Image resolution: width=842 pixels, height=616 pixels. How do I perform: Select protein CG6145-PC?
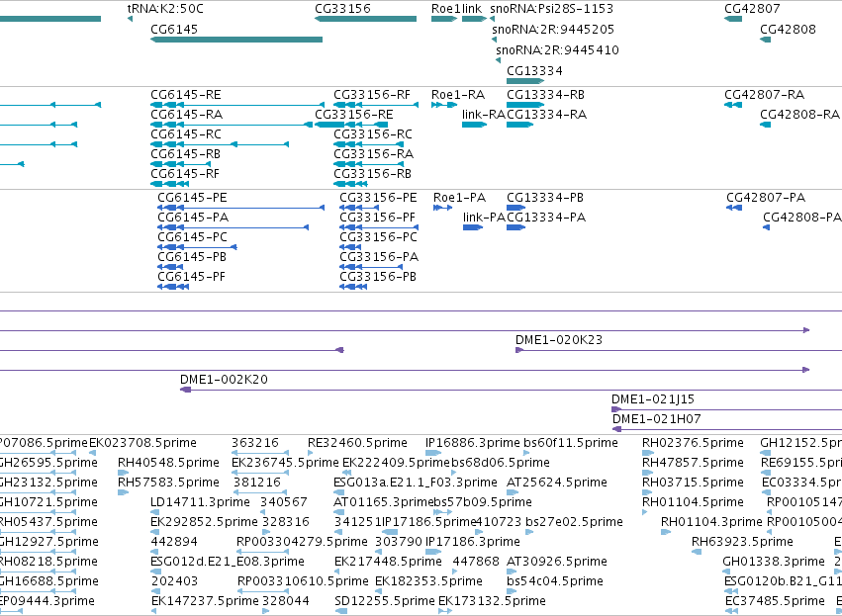point(197,247)
